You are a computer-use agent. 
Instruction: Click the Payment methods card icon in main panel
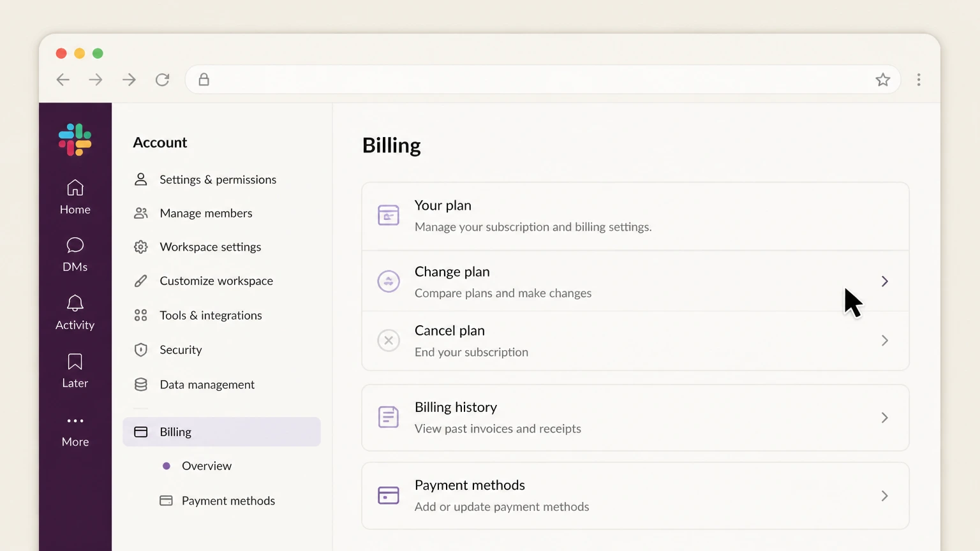pos(389,496)
